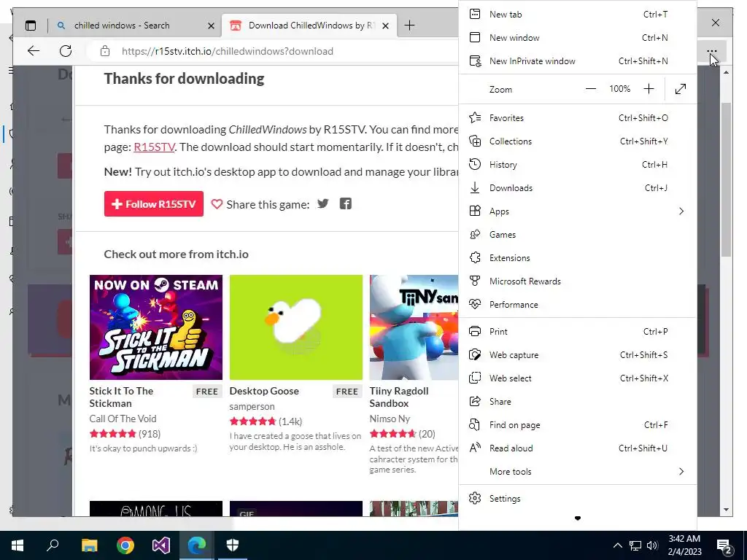
Task: Click the heart icon beside Share this game
Action: 217,204
